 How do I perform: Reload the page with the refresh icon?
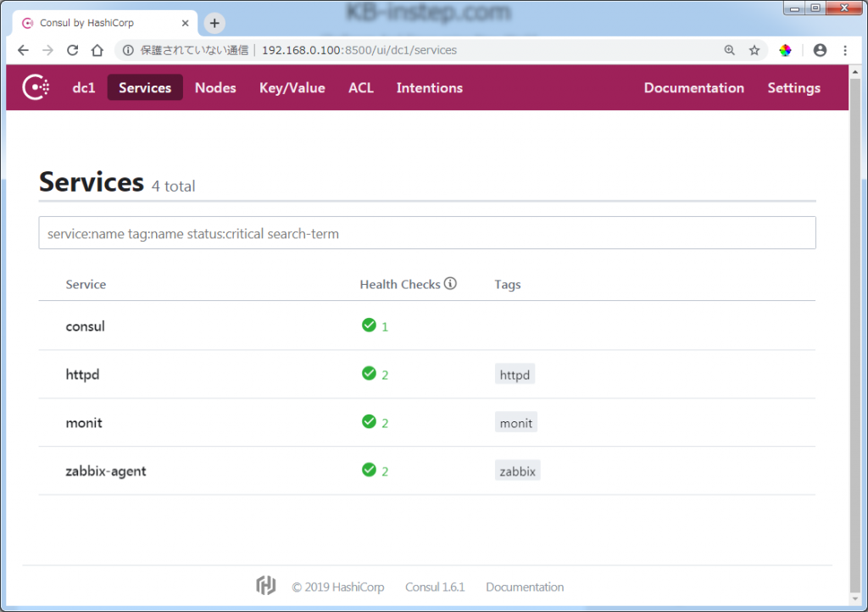(x=73, y=50)
